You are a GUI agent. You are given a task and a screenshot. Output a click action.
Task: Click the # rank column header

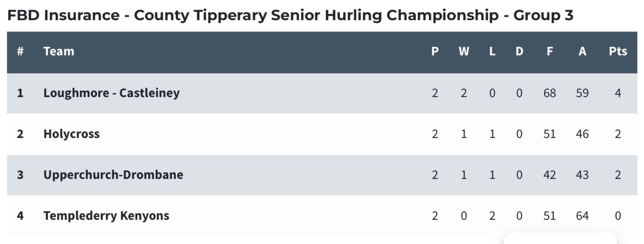click(x=20, y=51)
